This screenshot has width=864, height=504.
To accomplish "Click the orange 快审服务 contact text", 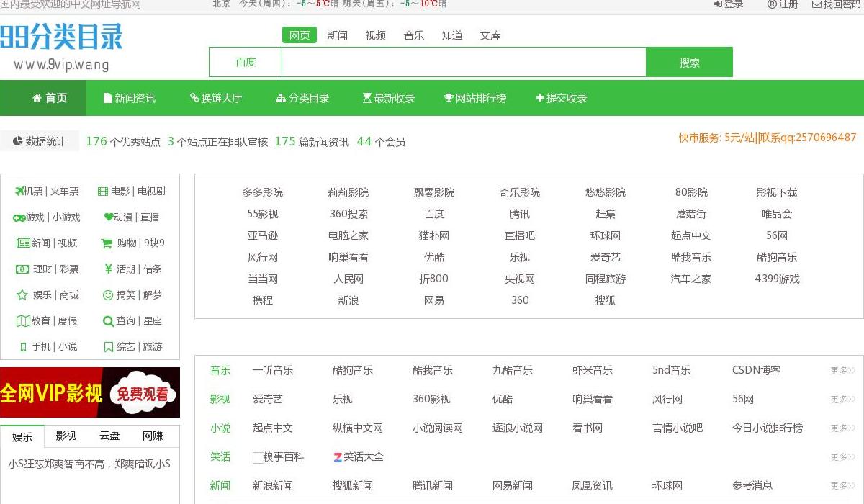I will (768, 137).
